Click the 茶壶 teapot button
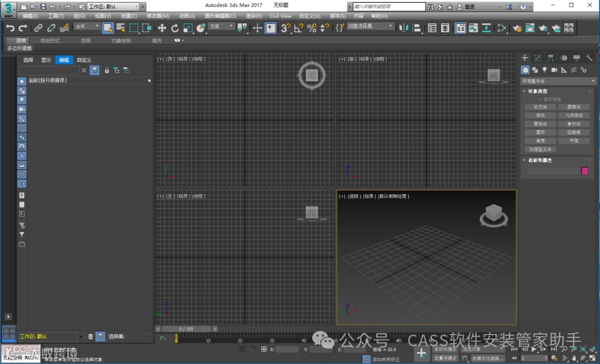The width and height of the screenshot is (600, 364). point(541,141)
